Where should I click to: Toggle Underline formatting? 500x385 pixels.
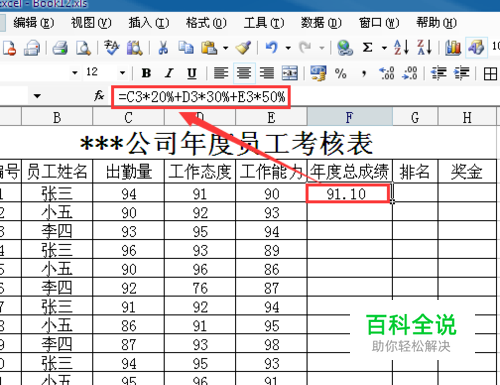tap(192, 73)
